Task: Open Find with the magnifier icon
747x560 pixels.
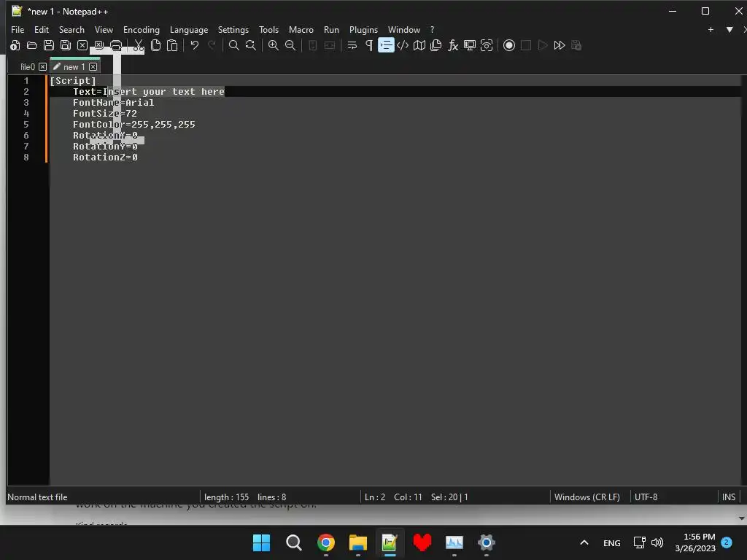Action: [234, 45]
